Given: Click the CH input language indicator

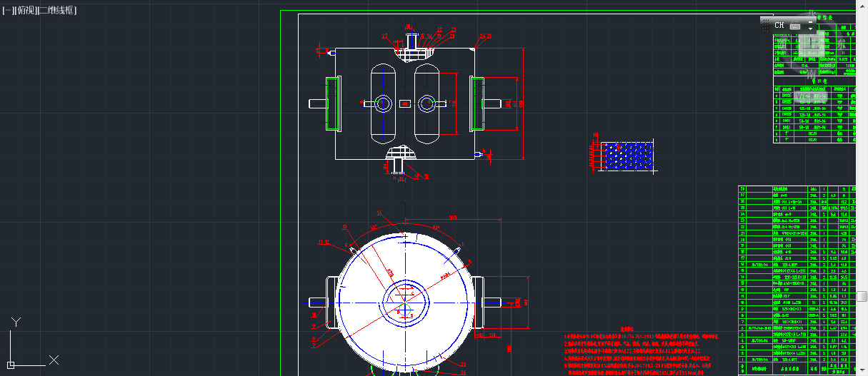Looking at the screenshot, I should click(x=779, y=25).
